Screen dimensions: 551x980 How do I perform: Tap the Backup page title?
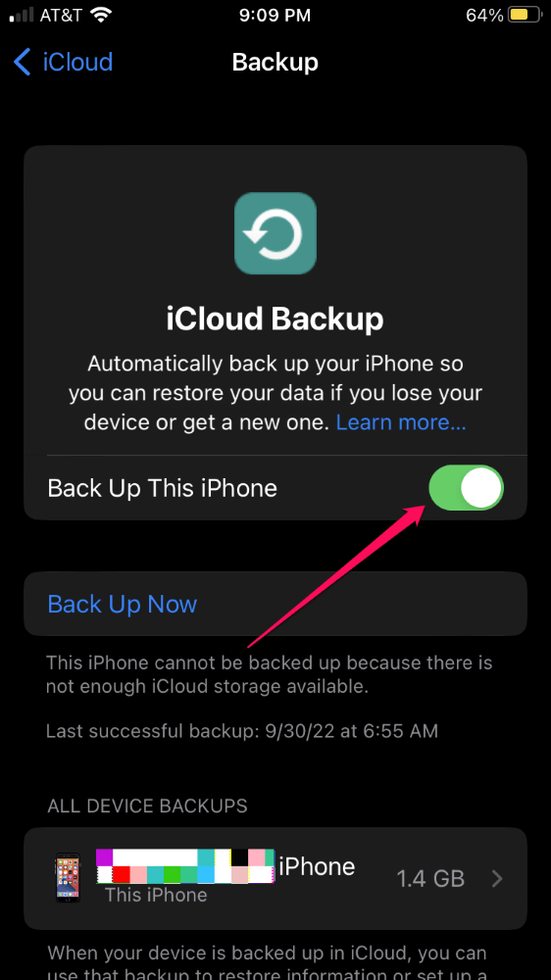(x=275, y=63)
